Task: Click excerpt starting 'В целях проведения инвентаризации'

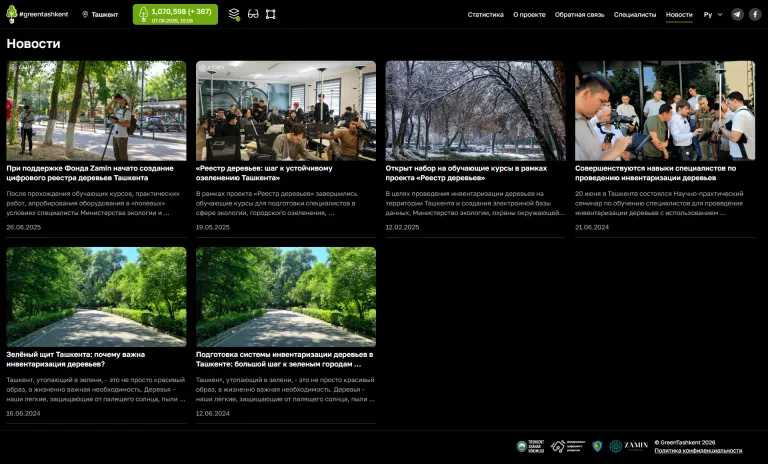Action: [x=475, y=203]
